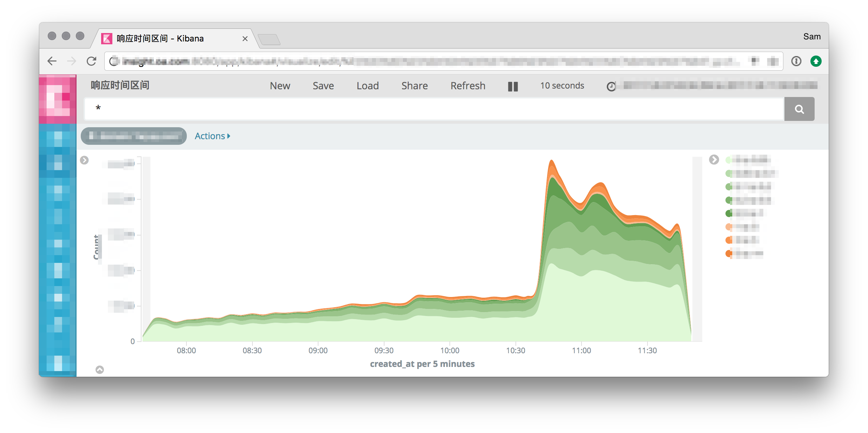Image resolution: width=868 pixels, height=433 pixels.
Task: Open the bottom spy panel up-arrow
Action: point(100,370)
